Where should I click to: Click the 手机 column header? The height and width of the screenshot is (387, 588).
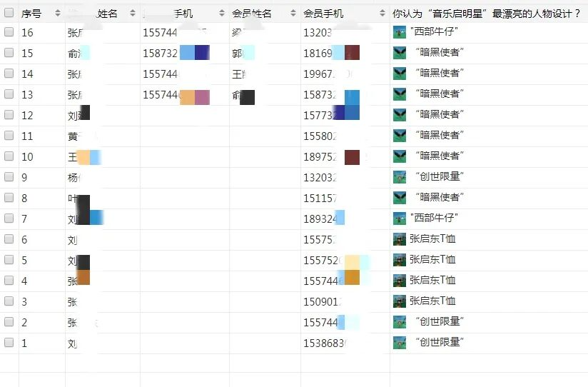(x=183, y=14)
